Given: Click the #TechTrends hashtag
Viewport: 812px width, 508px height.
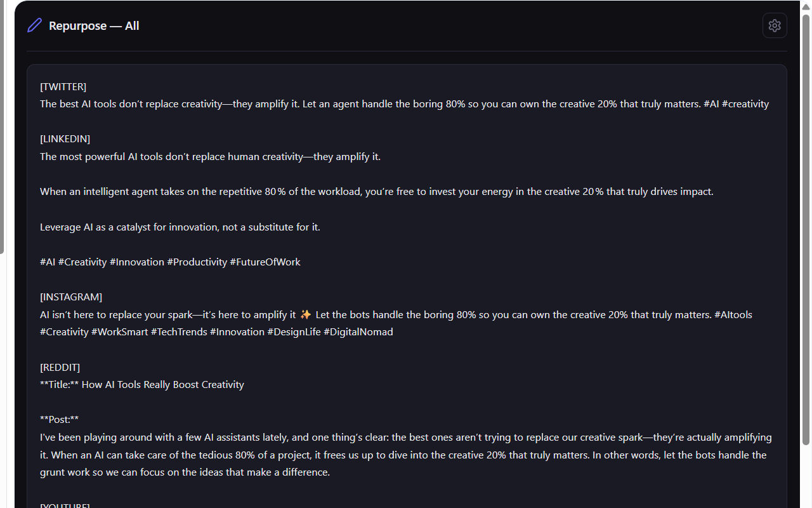Looking at the screenshot, I should 179,331.
